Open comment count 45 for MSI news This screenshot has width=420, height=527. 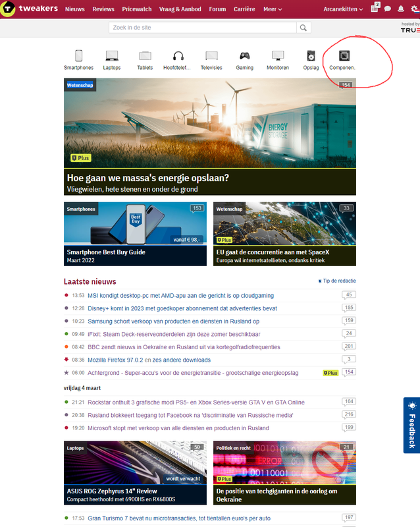349,294
